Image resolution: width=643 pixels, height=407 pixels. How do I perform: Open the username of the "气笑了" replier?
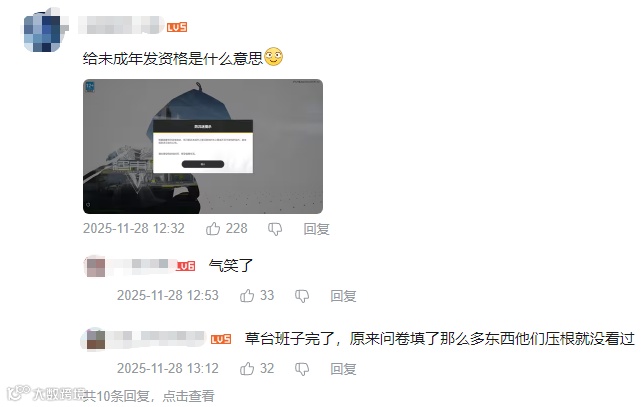pyautogui.click(x=140, y=265)
